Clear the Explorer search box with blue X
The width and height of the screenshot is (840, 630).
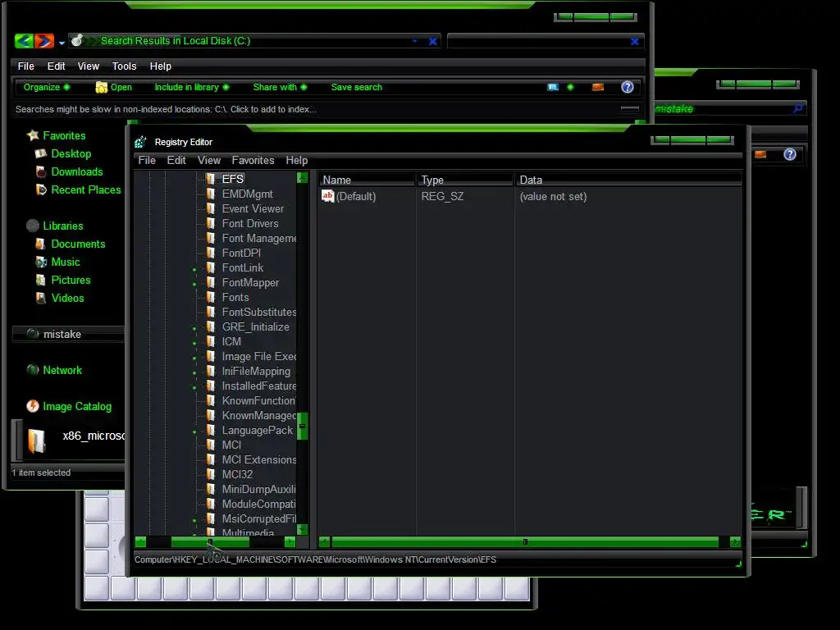click(634, 41)
